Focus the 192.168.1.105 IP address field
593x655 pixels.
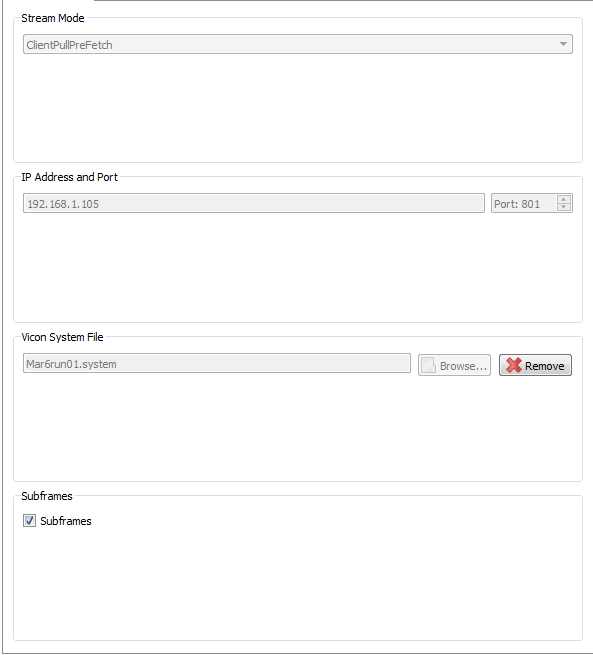[x=254, y=203]
